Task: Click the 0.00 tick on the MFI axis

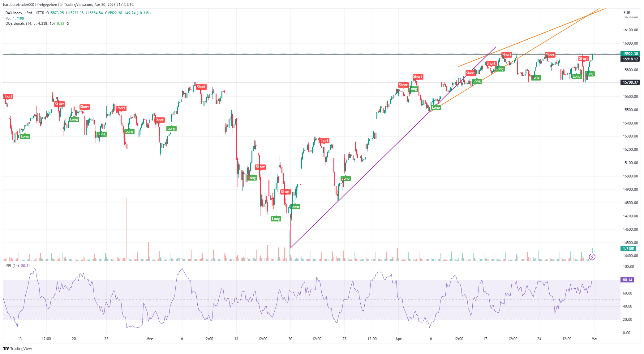Action: coord(626,333)
